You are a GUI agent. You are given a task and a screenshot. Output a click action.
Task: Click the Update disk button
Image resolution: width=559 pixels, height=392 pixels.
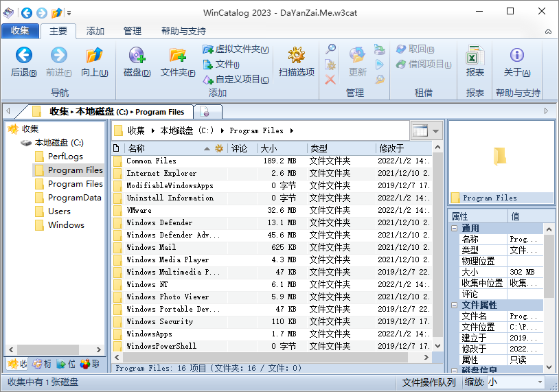[357, 62]
